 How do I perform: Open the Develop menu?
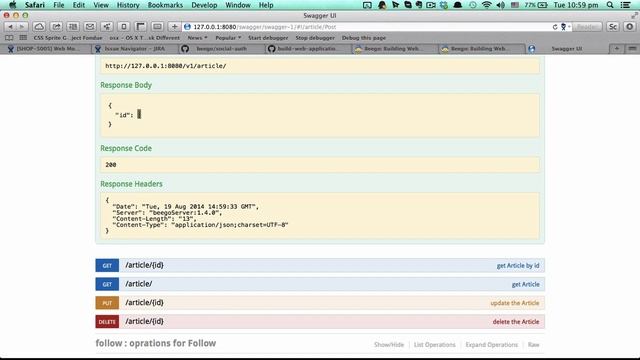point(204,5)
